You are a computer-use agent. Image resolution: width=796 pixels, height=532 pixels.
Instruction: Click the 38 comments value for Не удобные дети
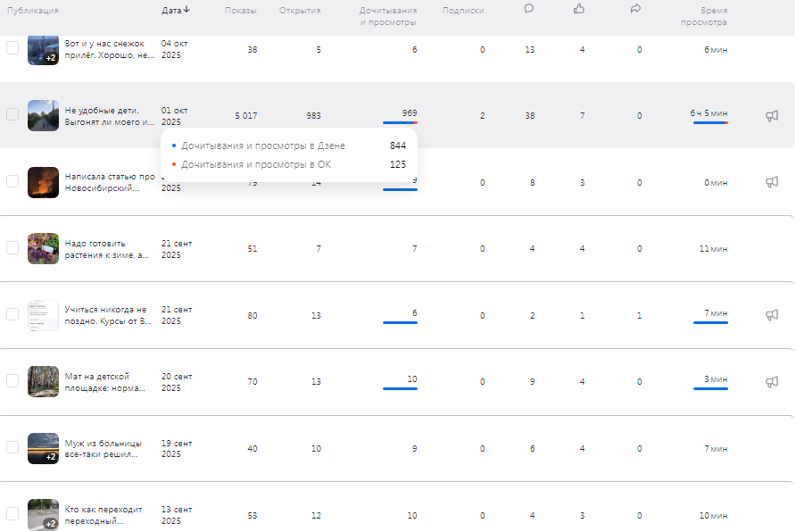tap(530, 116)
